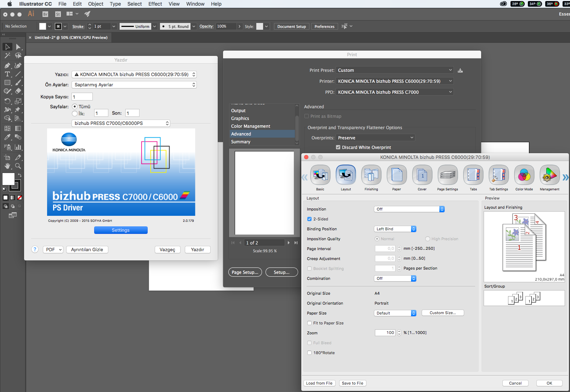The width and height of the screenshot is (570, 392).
Task: Uncheck the 2-Sided checkbox
Action: coord(309,219)
